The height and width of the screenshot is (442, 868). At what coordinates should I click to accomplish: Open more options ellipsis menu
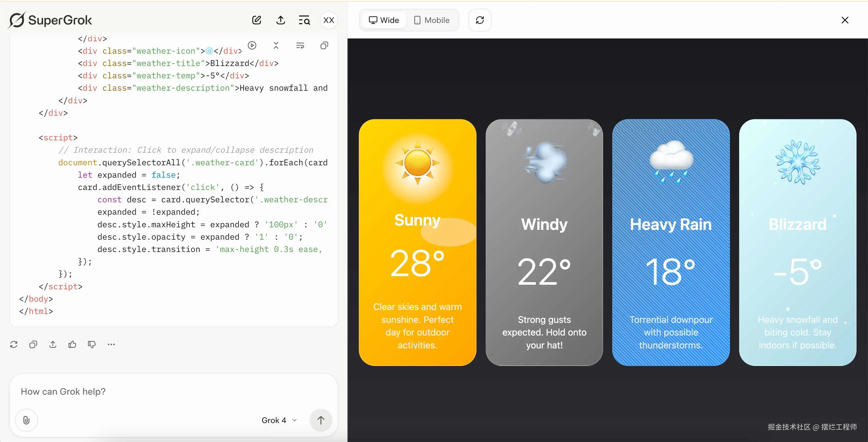111,344
